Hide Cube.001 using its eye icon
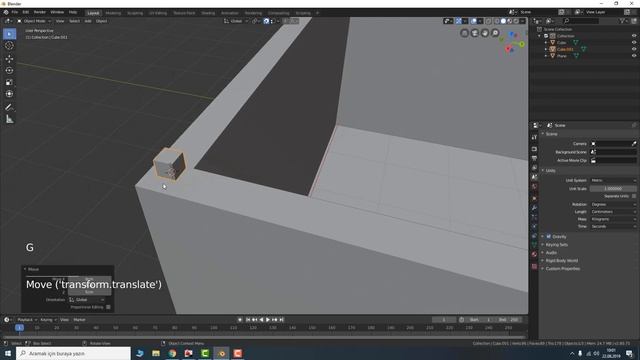The image size is (640, 360). 634,49
